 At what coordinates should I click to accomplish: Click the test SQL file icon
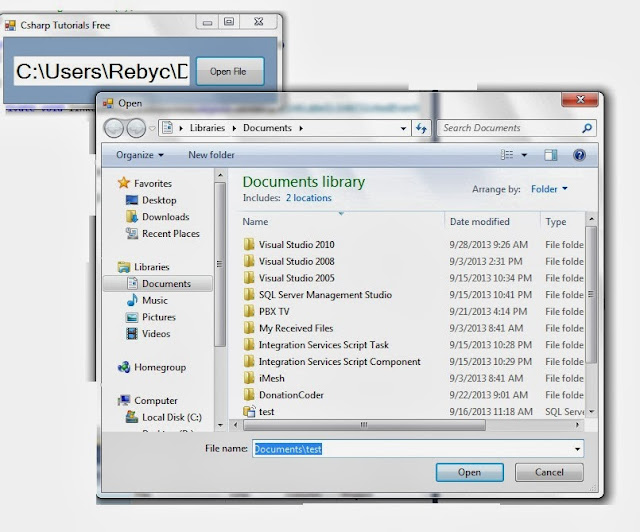pos(249,412)
